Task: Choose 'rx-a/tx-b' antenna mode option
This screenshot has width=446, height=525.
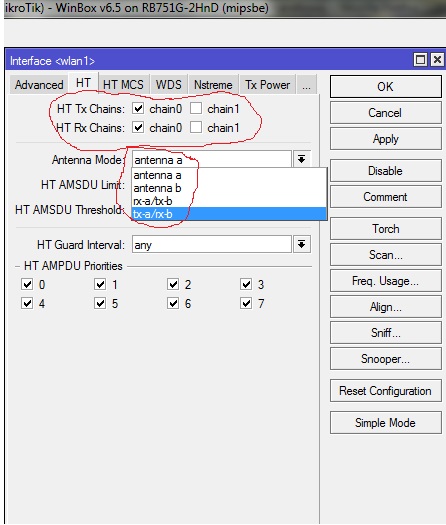Action: 229,201
